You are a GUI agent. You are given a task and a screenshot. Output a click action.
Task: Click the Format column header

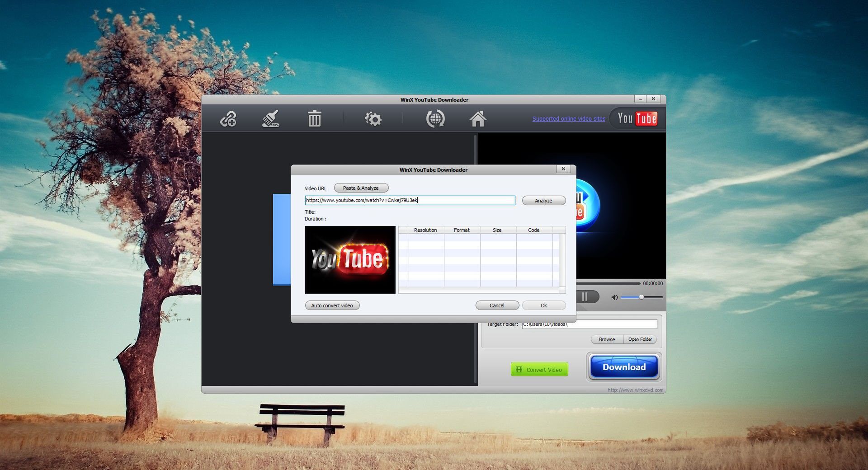click(462, 230)
